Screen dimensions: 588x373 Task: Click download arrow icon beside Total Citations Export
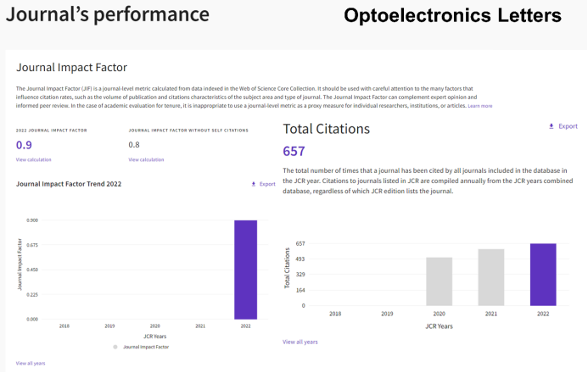(x=552, y=126)
